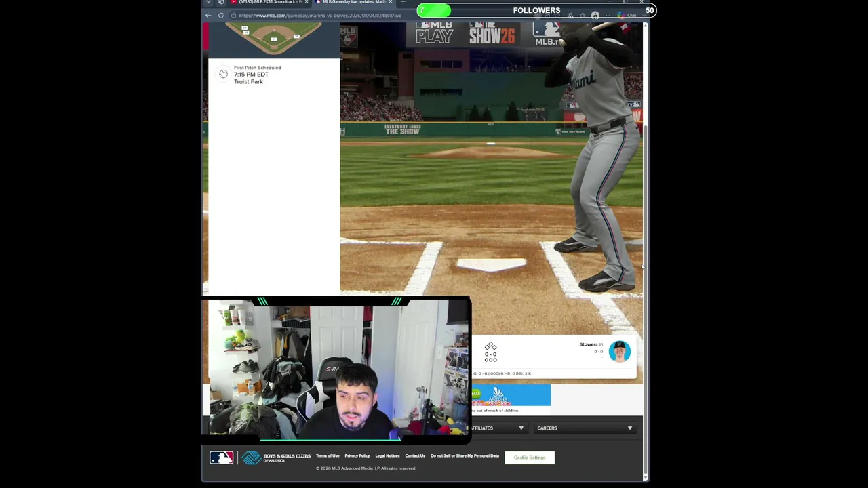The width and height of the screenshot is (868, 488).
Task: Open Stowers' player headshot
Action: (x=619, y=351)
